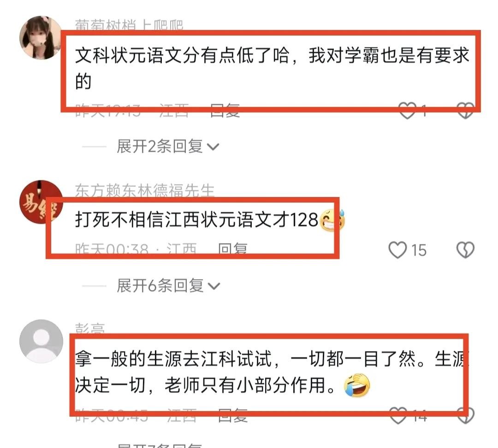Open the anime girl profile avatar
This screenshot has width=498, height=448.
[x=41, y=38]
